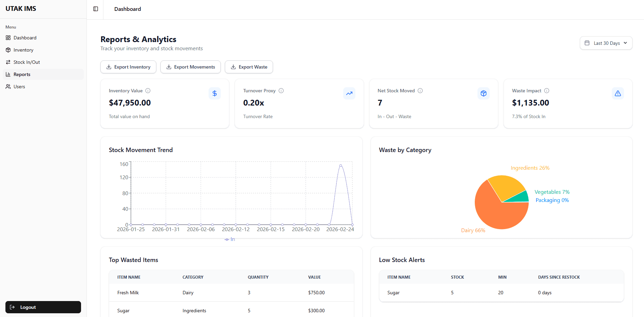This screenshot has width=644, height=317.
Task: Collapse the sidebar using the panel toggle
Action: [x=95, y=9]
